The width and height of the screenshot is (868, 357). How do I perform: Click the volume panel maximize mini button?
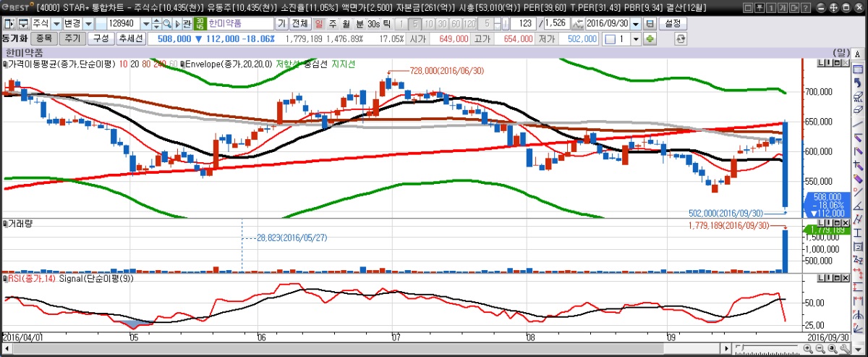pyautogui.click(x=837, y=222)
